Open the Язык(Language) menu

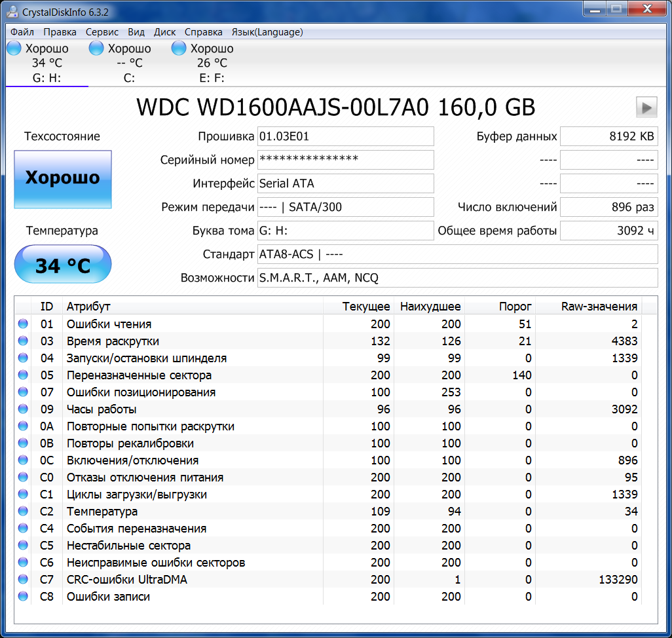[x=267, y=32]
